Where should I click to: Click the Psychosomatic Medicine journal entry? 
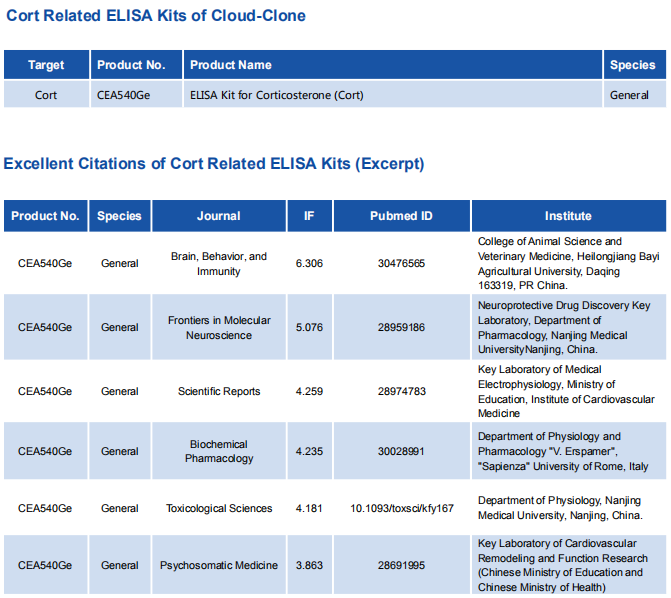218,566
